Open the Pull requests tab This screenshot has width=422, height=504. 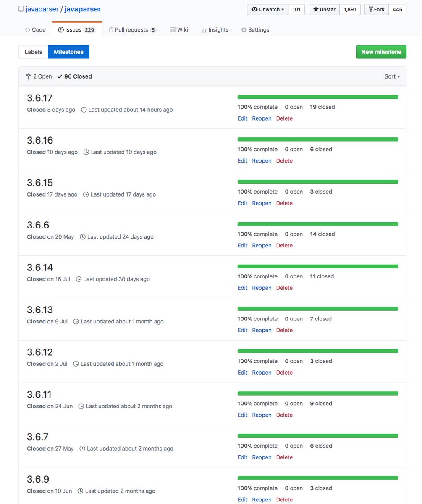[132, 30]
